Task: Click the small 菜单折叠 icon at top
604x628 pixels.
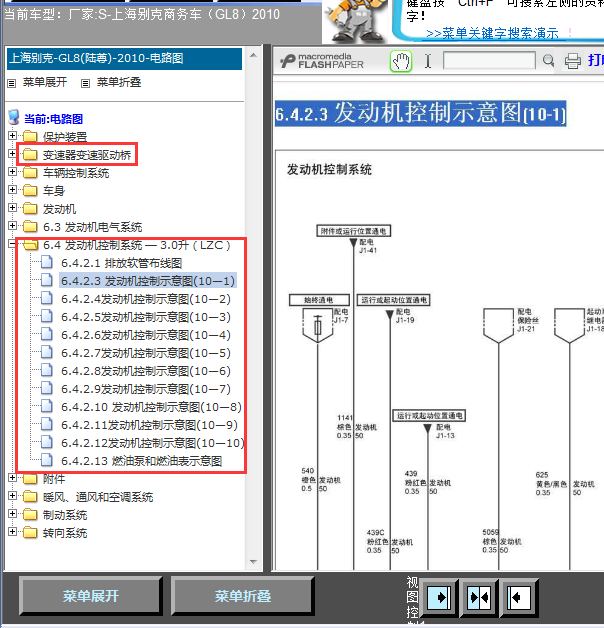Action: tap(85, 83)
